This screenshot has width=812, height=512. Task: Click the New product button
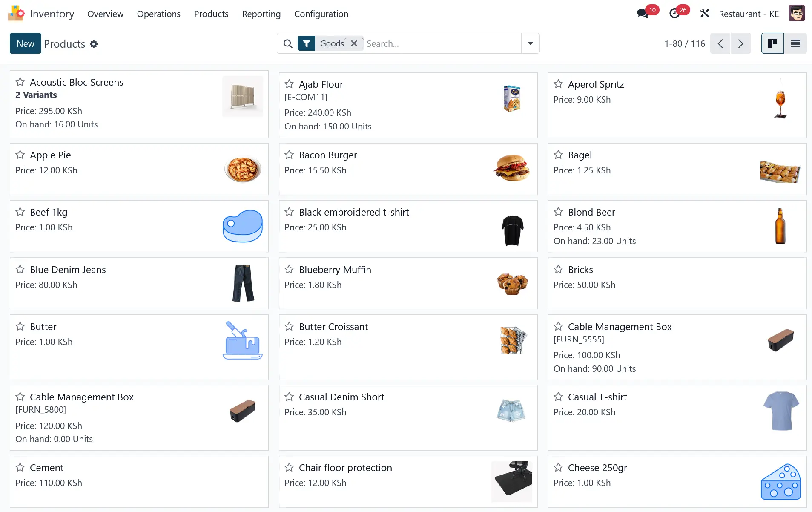tap(26, 43)
